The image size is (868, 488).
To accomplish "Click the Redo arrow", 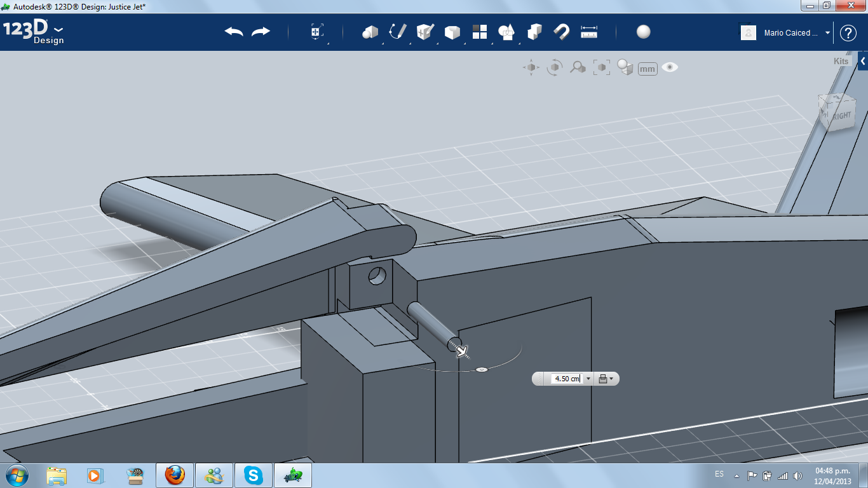I will click(261, 32).
